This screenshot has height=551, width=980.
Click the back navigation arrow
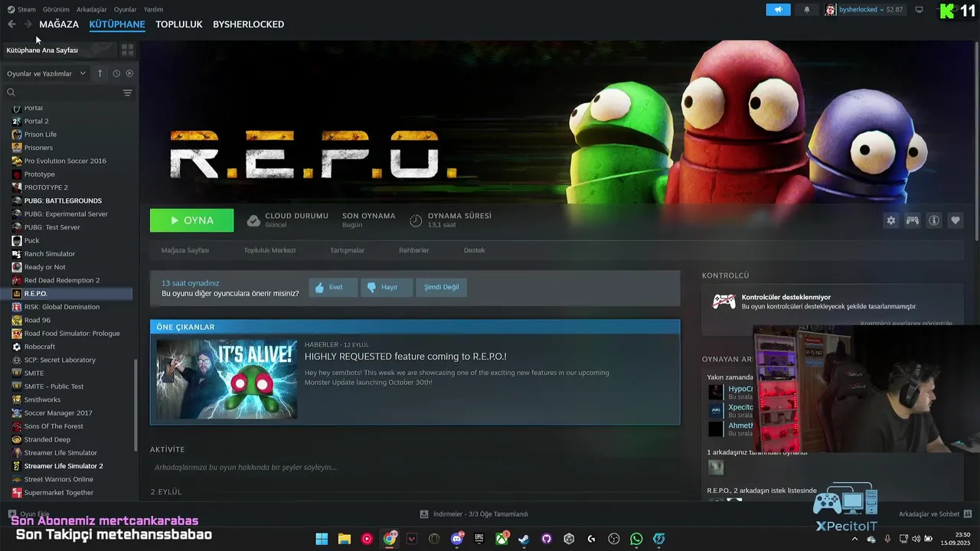tap(11, 24)
